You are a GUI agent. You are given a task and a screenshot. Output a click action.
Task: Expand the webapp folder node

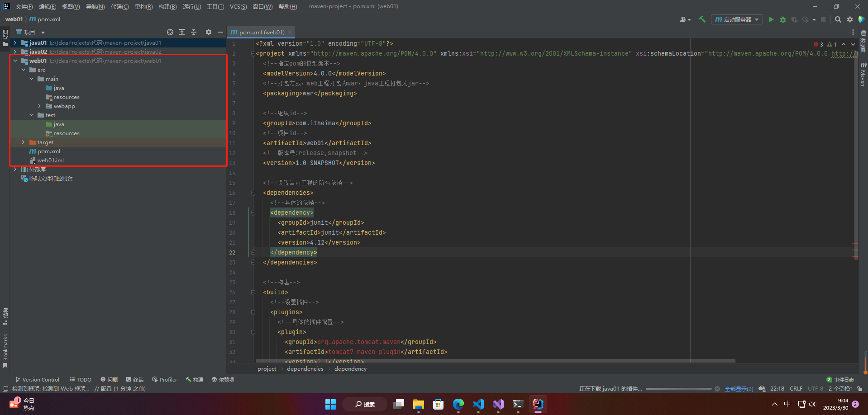coord(40,106)
